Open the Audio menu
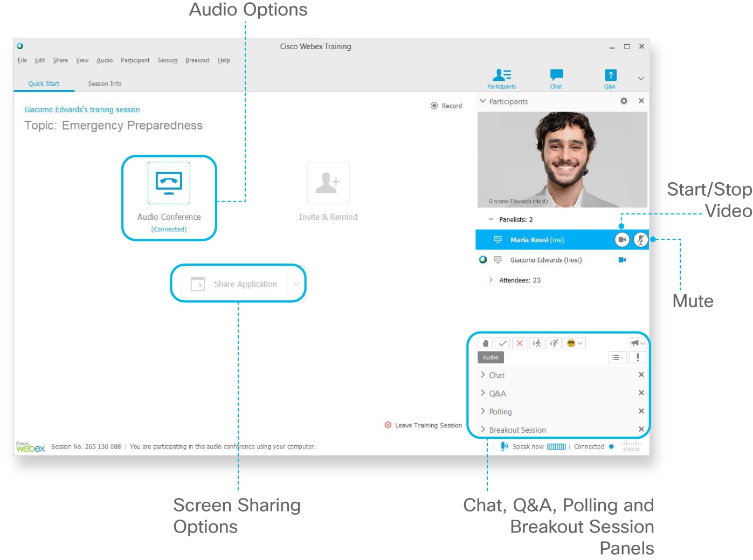Image resolution: width=753 pixels, height=560 pixels. (105, 60)
